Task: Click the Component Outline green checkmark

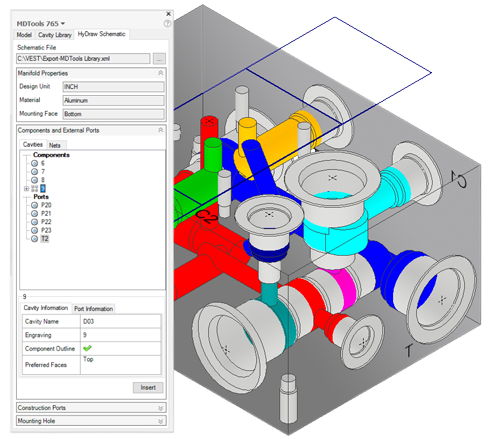Action: [x=87, y=348]
